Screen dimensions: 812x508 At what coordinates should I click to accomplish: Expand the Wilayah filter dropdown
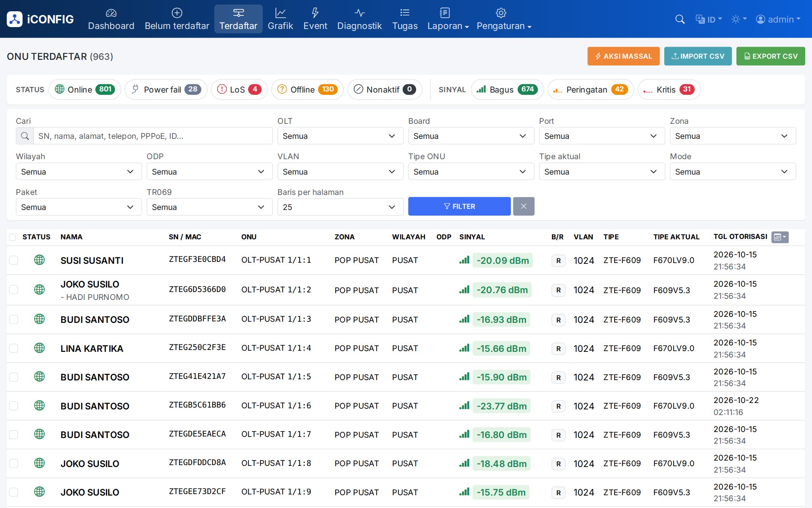pos(79,172)
